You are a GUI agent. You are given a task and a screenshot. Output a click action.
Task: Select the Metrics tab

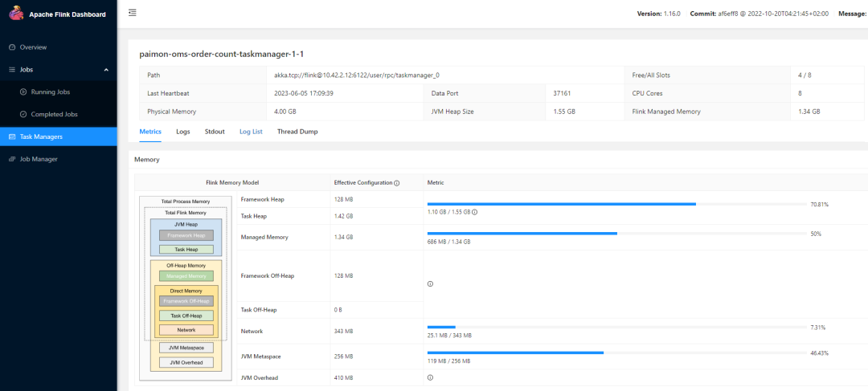click(x=150, y=131)
